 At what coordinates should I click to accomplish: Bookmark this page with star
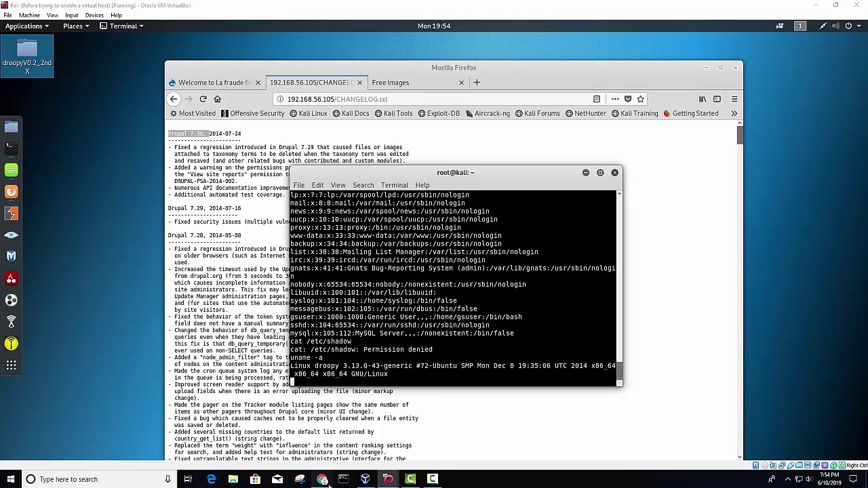pyautogui.click(x=640, y=99)
